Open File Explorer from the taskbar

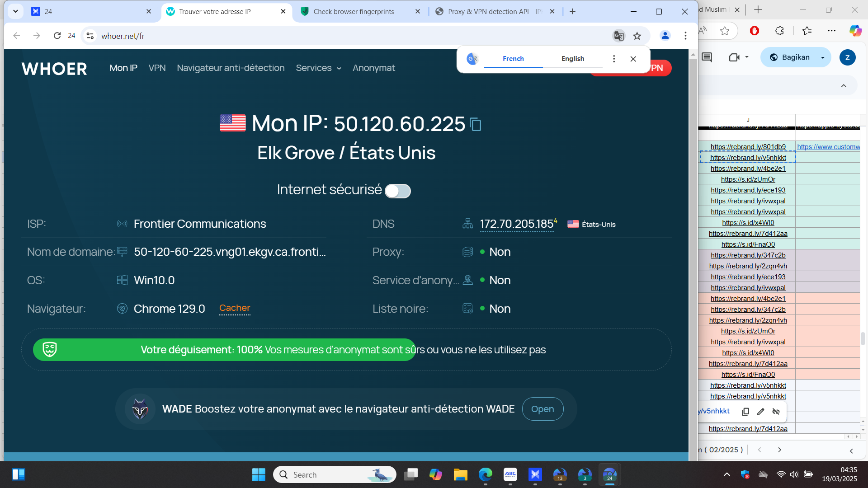(x=460, y=474)
